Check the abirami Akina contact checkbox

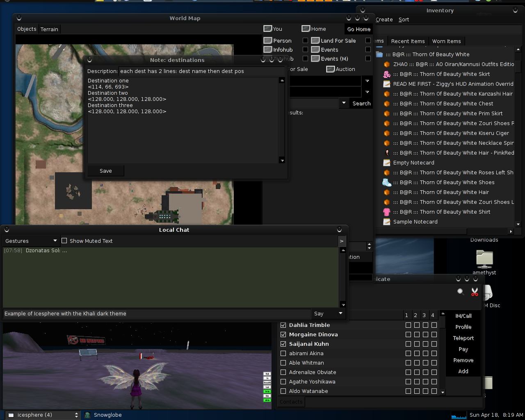pos(283,354)
